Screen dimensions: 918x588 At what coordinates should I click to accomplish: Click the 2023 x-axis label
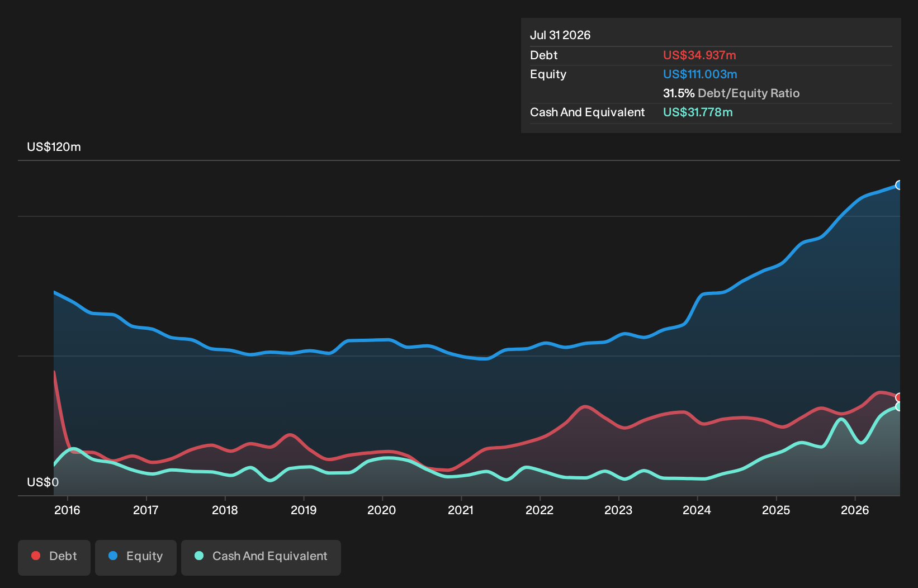pos(618,510)
